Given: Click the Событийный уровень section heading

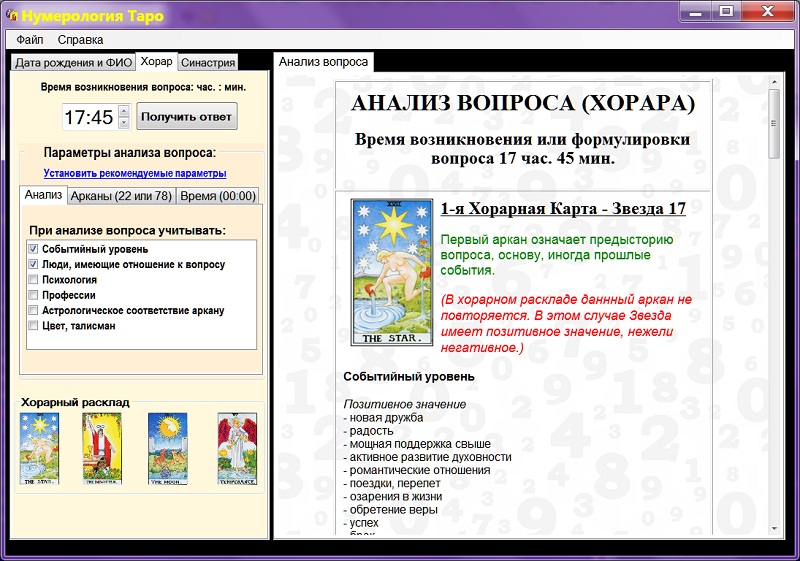Looking at the screenshot, I should pyautogui.click(x=409, y=377).
